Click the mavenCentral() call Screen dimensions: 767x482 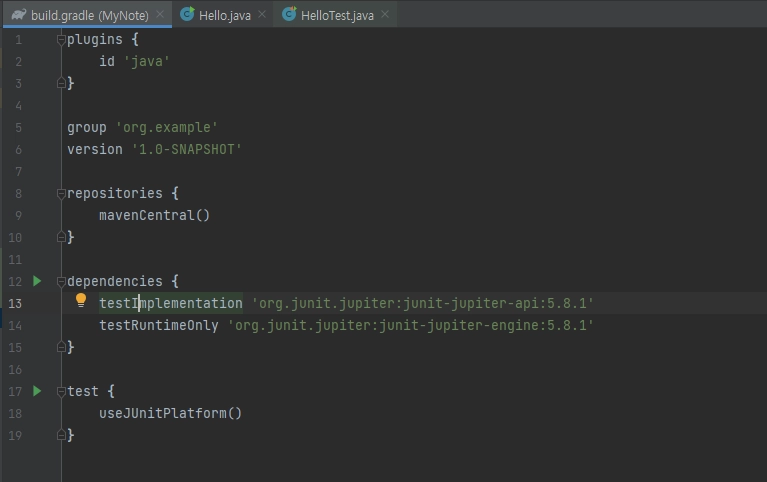pos(155,215)
